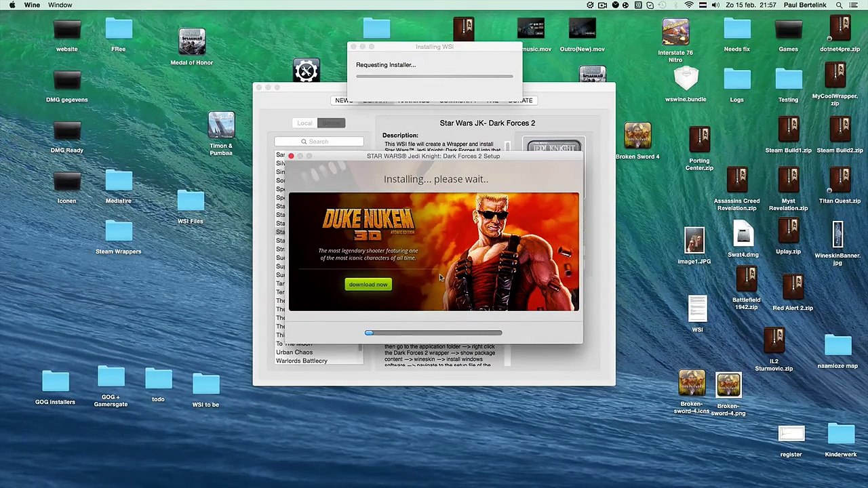The height and width of the screenshot is (488, 868).
Task: Close the Dark Forces 2 Setup window
Action: click(291, 157)
